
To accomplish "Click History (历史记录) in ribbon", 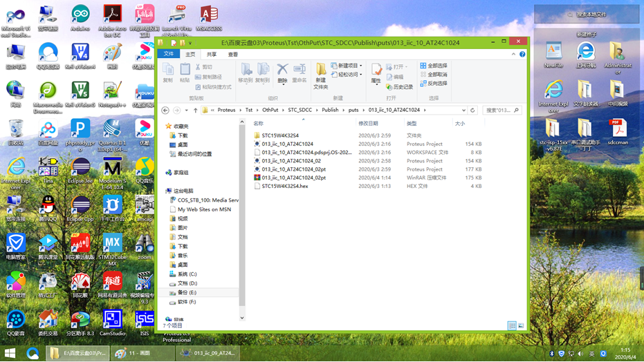I will [400, 87].
